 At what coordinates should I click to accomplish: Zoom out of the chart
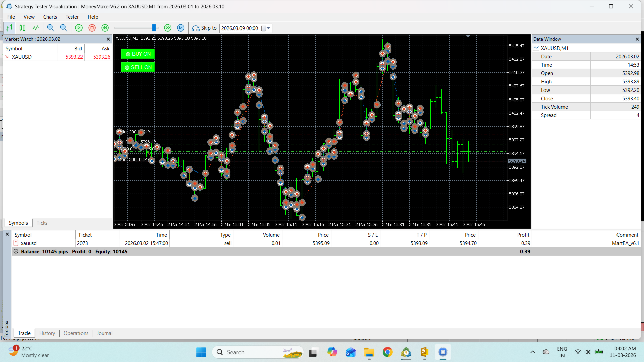point(63,28)
